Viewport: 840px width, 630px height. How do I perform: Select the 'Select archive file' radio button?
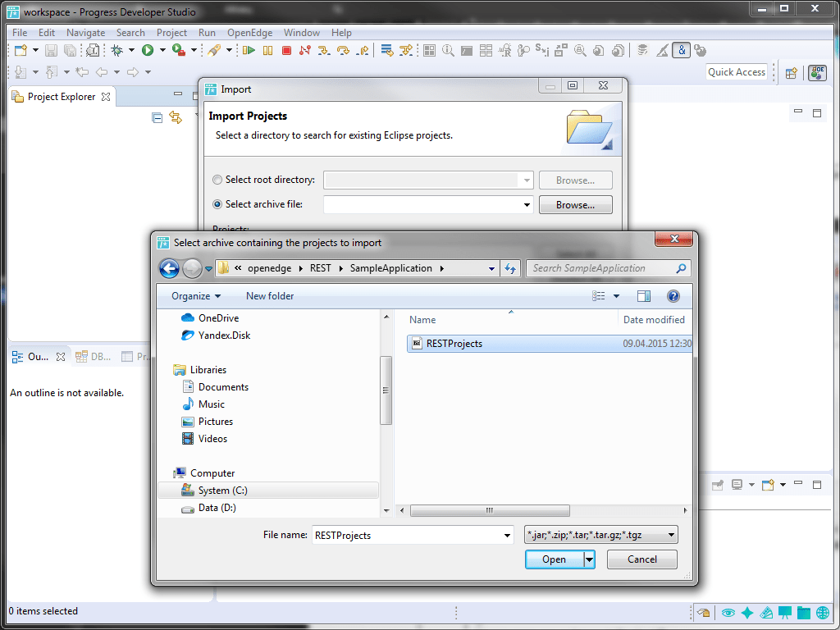217,204
